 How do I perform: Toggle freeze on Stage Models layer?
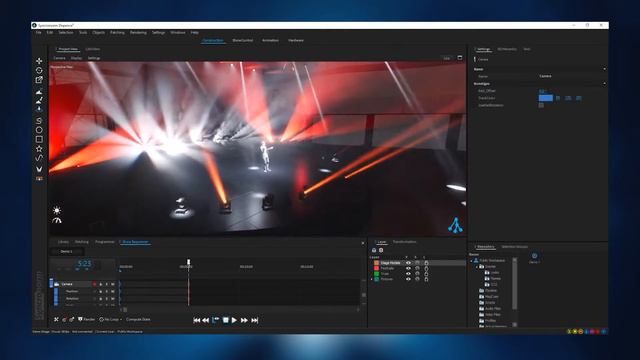[417, 263]
